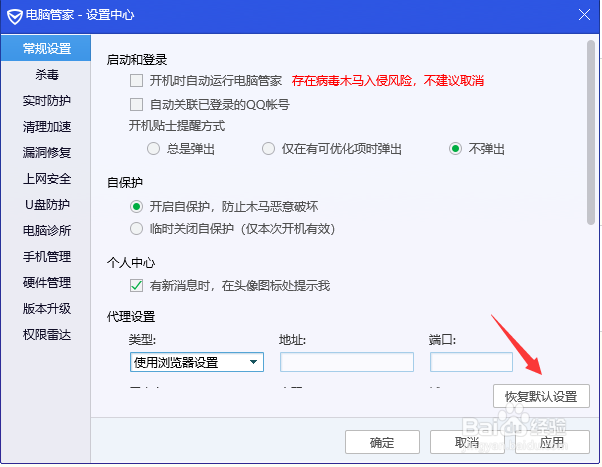Check 自动关联已登录的QQ帐号
The height and width of the screenshot is (467, 602).
136,104
